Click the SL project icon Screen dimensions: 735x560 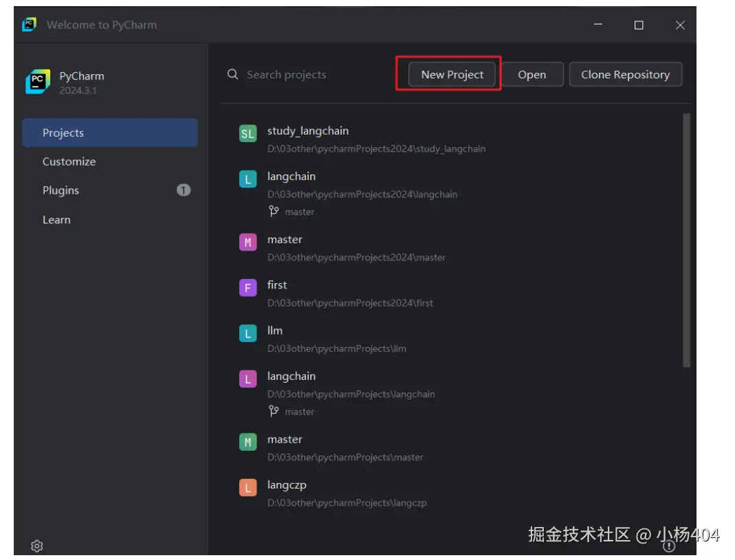click(x=248, y=133)
